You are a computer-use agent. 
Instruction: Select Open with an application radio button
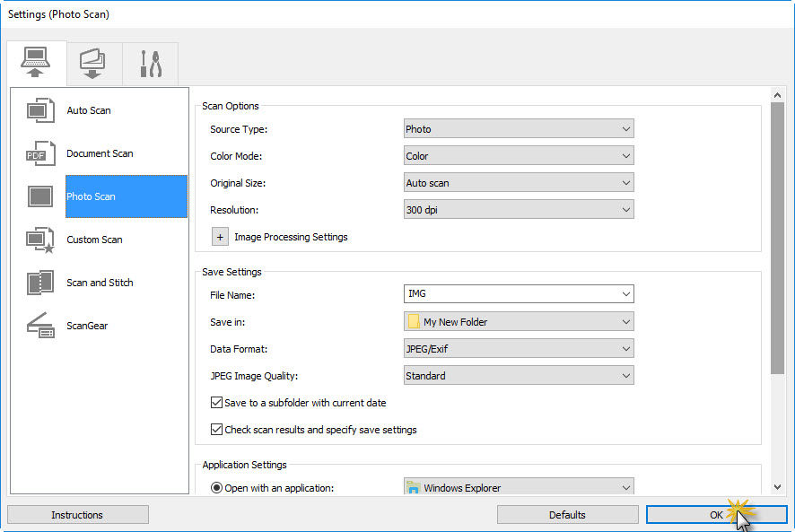[x=216, y=488]
